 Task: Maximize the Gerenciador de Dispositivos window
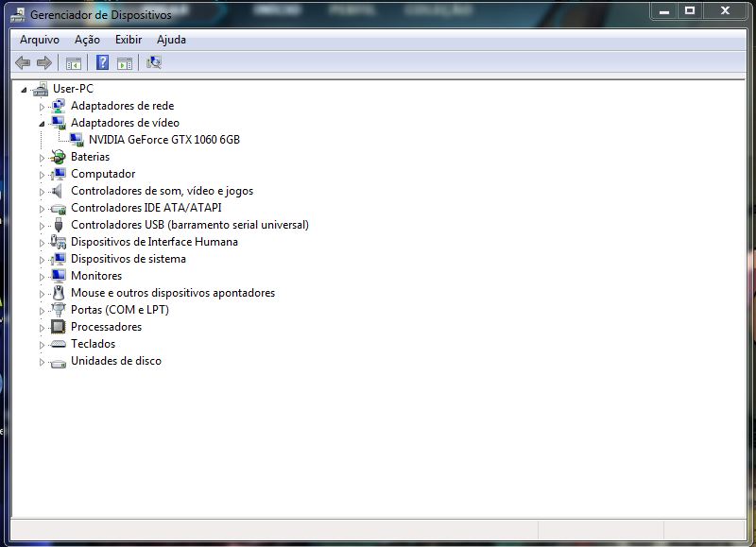pos(690,10)
